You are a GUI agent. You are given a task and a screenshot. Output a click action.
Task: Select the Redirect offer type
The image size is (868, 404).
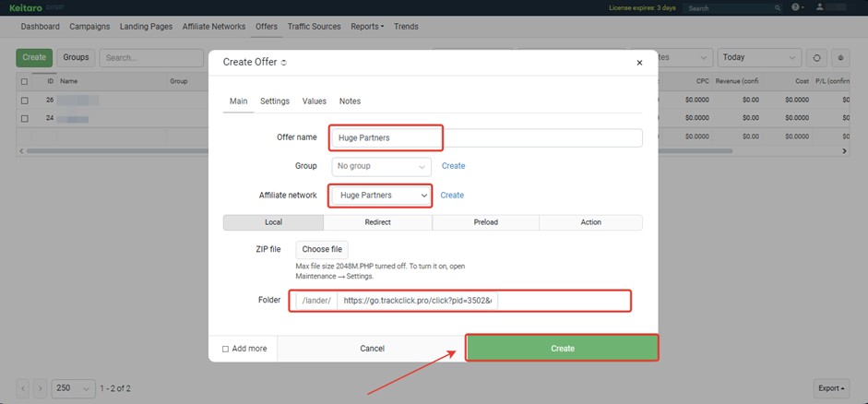click(x=378, y=222)
